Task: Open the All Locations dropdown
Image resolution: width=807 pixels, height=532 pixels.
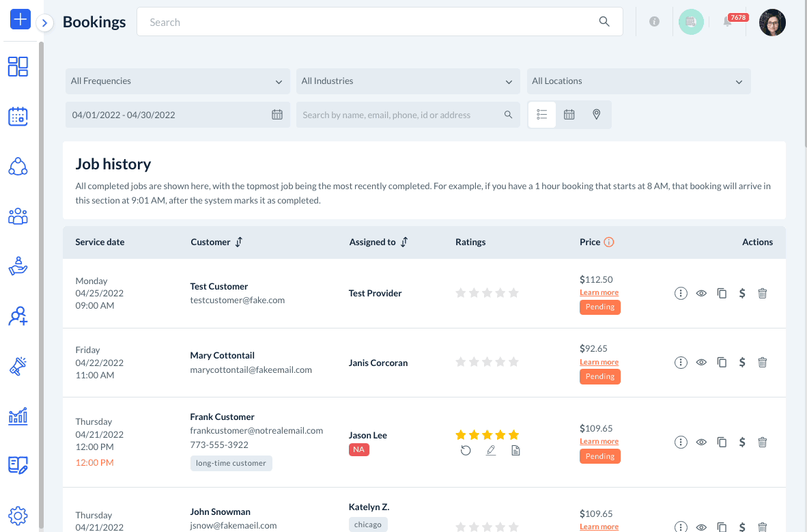Action: [638, 81]
